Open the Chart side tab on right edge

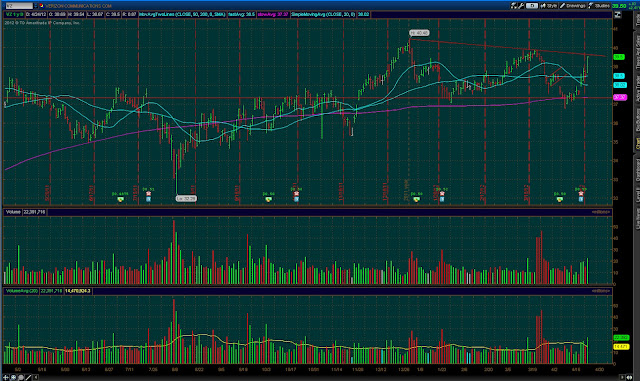(637, 144)
